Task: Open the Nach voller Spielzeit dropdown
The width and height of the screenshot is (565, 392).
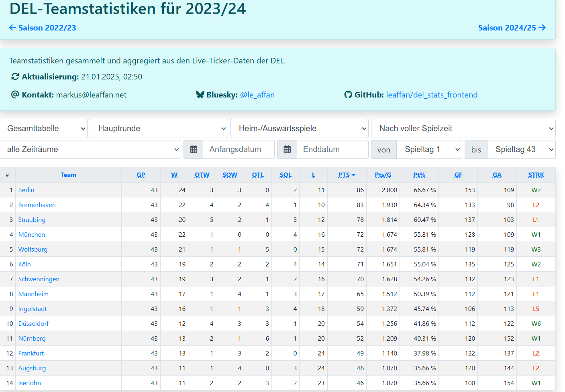Action: [x=463, y=128]
